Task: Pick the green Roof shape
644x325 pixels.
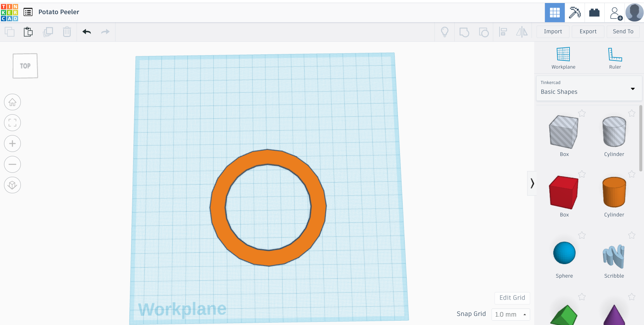Action: [564, 315]
